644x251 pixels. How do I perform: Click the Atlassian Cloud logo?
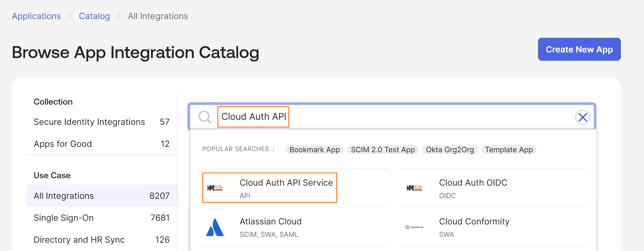coord(215,227)
